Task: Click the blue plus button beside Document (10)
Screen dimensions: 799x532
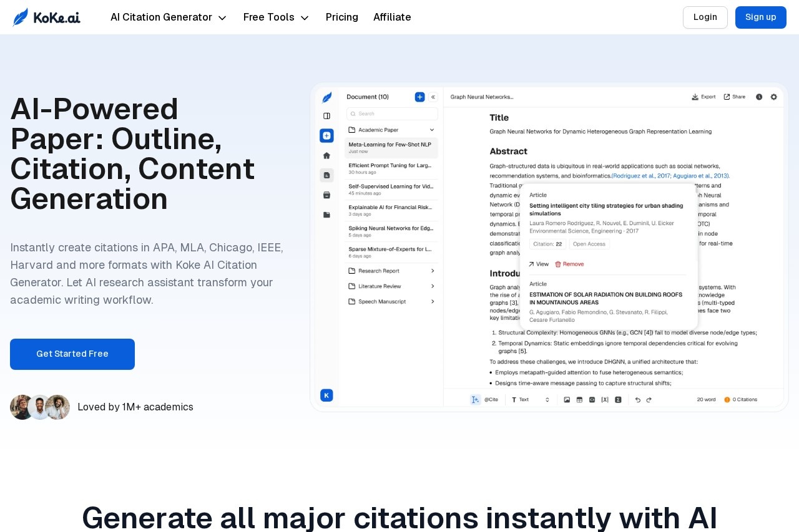Action: pos(419,97)
